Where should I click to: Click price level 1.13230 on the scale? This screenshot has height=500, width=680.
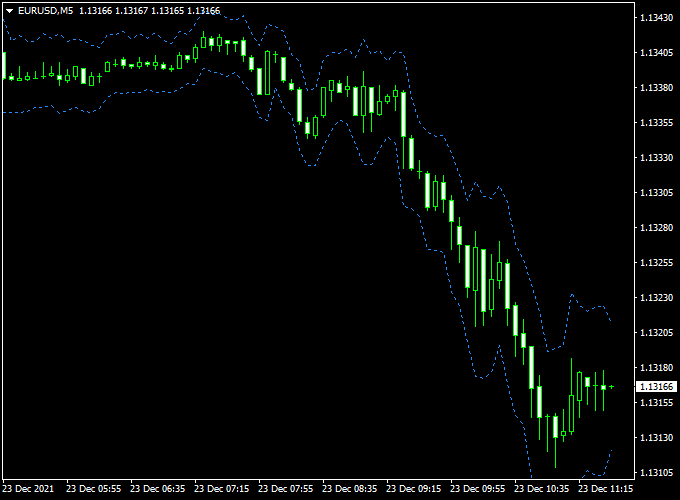pyautogui.click(x=657, y=297)
